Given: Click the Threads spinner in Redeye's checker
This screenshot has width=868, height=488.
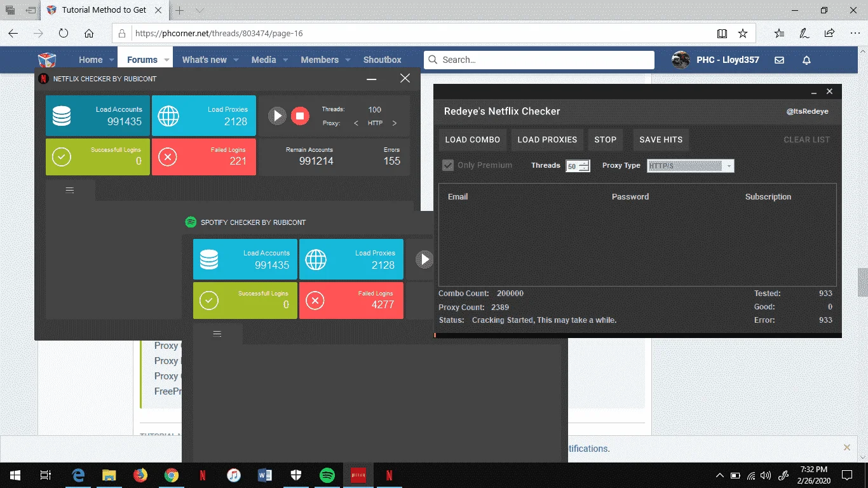Looking at the screenshot, I should (x=578, y=166).
